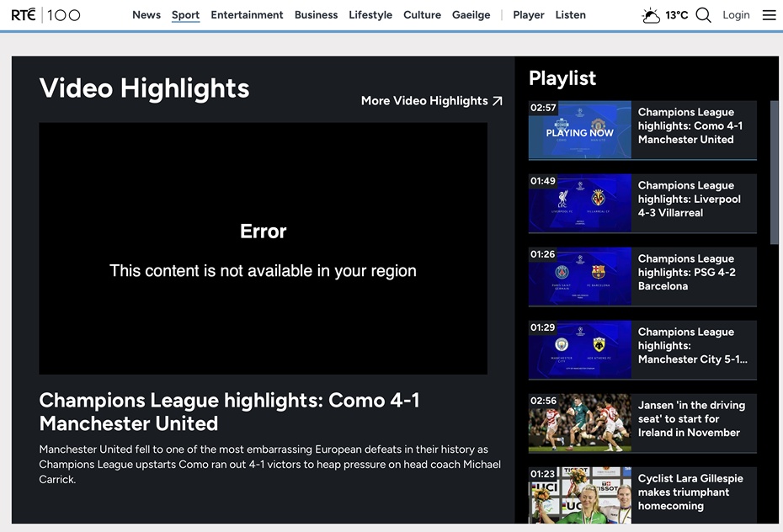Play 'Liverpool 4-3 Villarreal' playlist title
The height and width of the screenshot is (532, 783).
pos(689,199)
